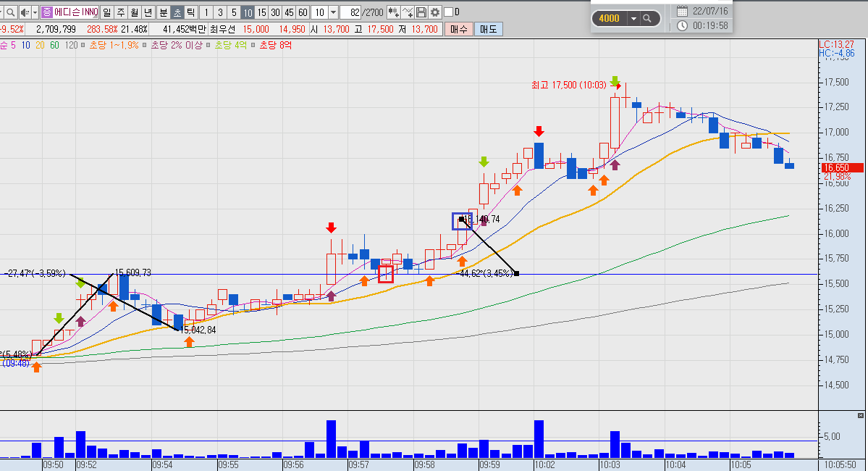Viewport: 868px width, 471px height.
Task: Select the 30 interval button
Action: pyautogui.click(x=275, y=12)
